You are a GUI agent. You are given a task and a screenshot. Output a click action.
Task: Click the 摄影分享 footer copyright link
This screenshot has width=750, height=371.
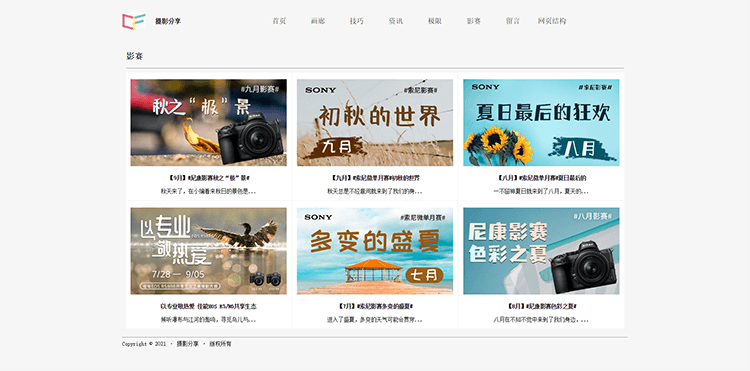click(x=188, y=344)
